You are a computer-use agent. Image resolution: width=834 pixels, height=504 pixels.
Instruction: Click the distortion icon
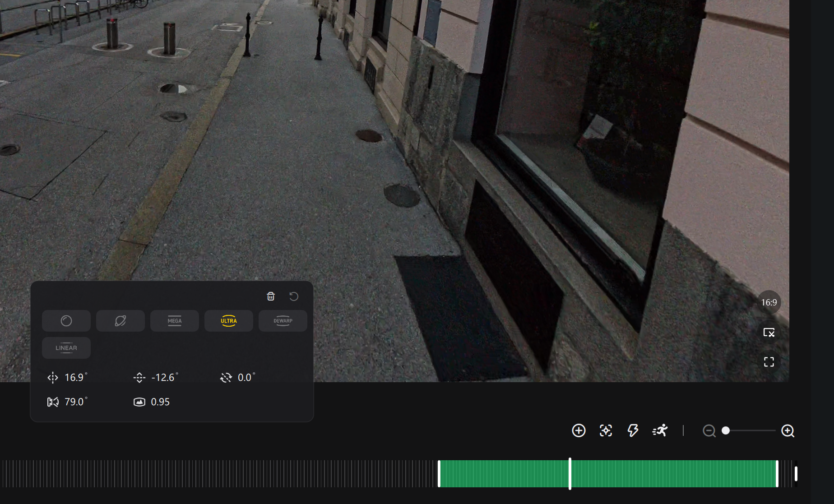pyautogui.click(x=139, y=402)
